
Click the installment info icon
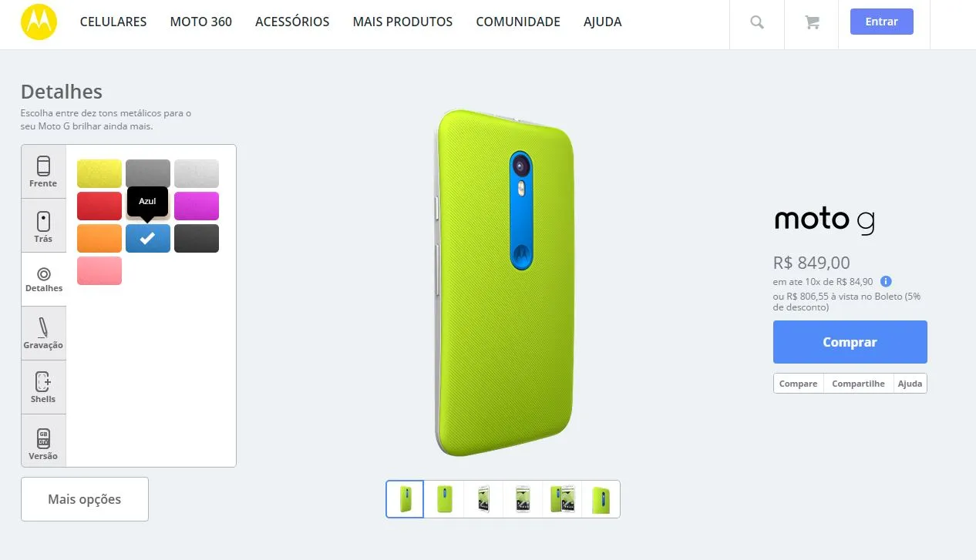887,282
